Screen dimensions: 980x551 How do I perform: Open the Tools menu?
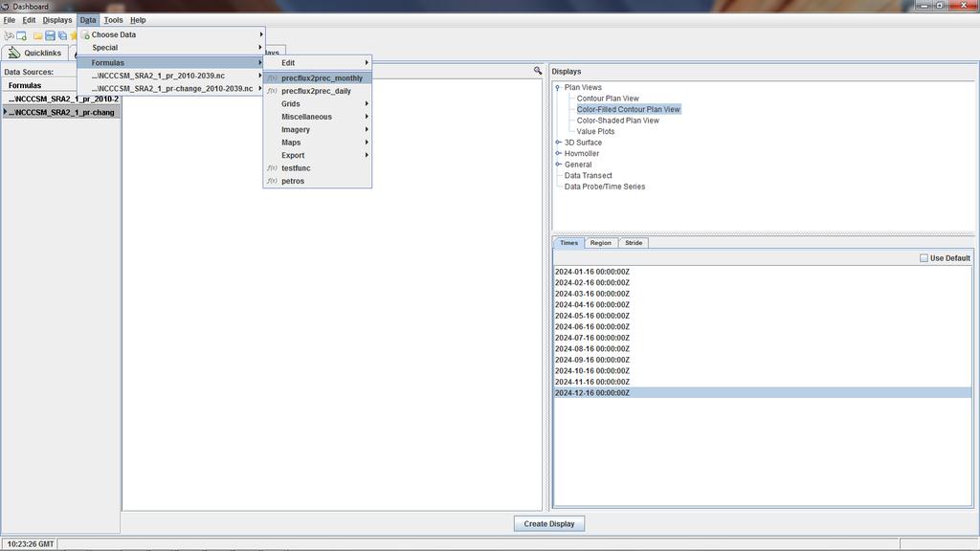tap(113, 20)
